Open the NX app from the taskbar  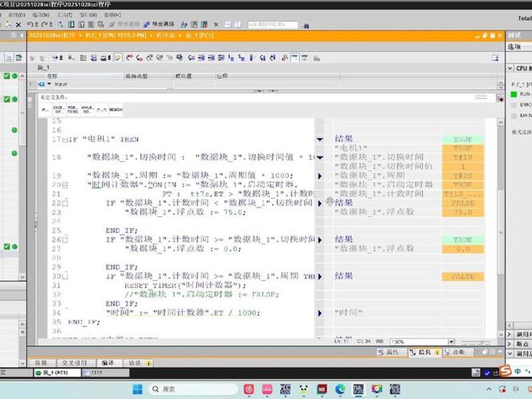(322, 389)
